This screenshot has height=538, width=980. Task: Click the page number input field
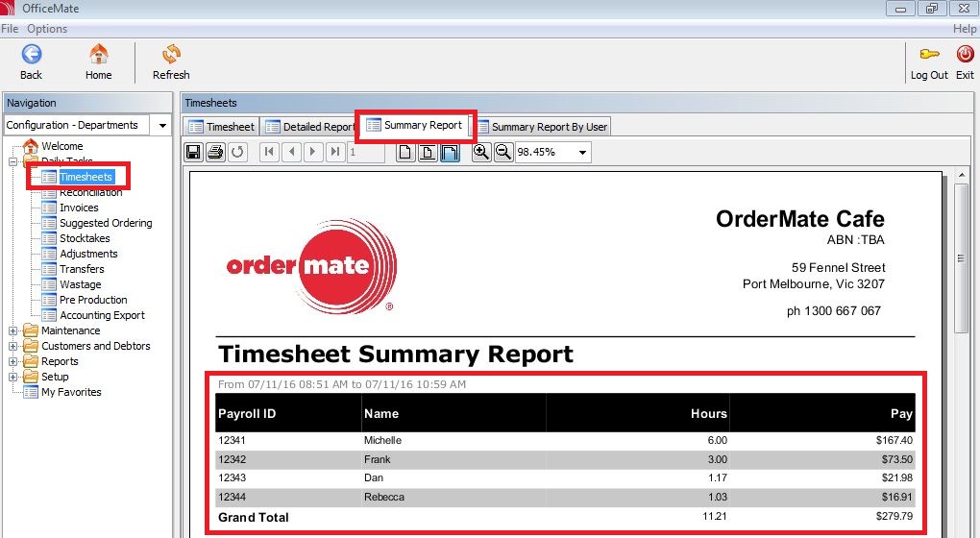coord(365,152)
